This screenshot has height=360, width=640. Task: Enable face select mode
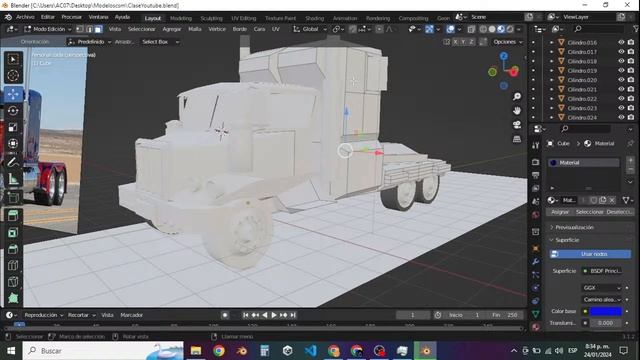[x=99, y=29]
